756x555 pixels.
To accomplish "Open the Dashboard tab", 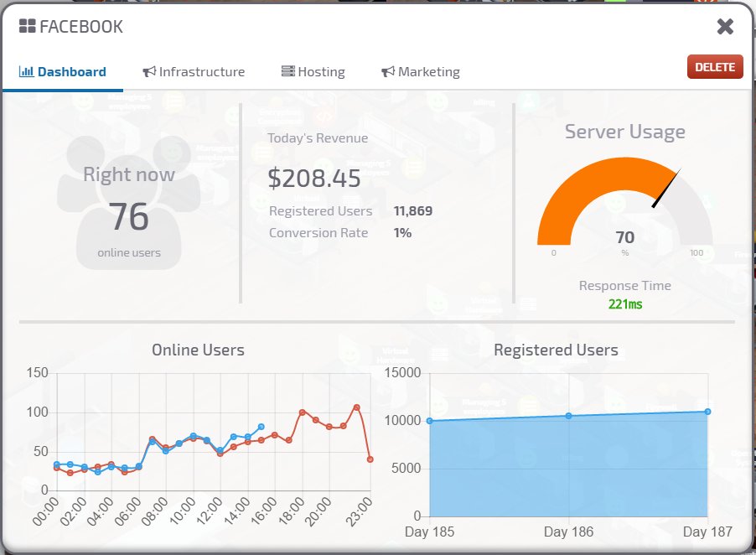I will (x=63, y=72).
